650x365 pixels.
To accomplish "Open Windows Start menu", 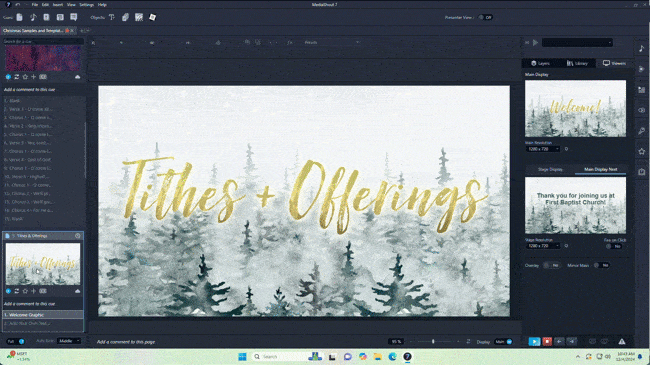I will pyautogui.click(x=242, y=357).
